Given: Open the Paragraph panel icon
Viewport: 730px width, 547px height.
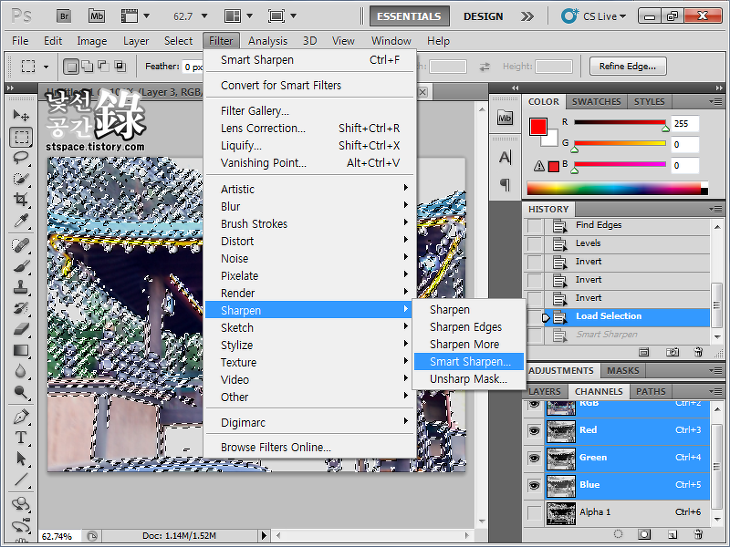Looking at the screenshot, I should (x=505, y=184).
